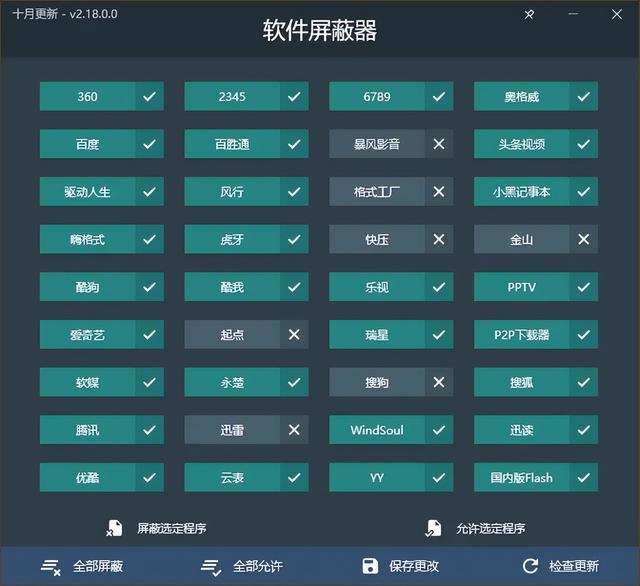Toggle the 金山 blocking state
Screen dimensions: 640x586
(x=584, y=239)
